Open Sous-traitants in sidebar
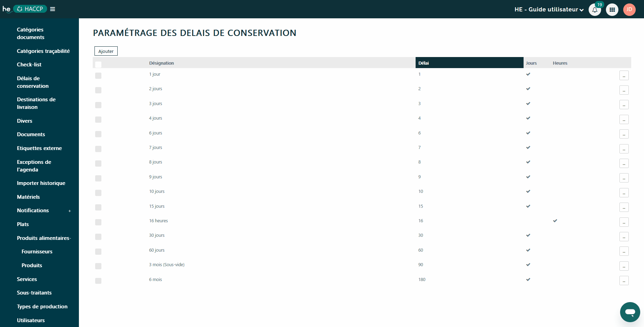 click(34, 293)
